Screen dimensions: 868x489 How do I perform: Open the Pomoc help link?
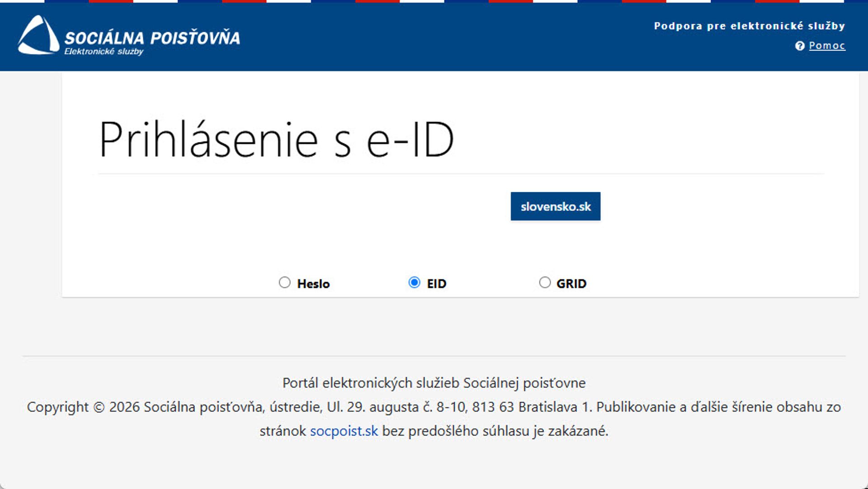click(827, 46)
